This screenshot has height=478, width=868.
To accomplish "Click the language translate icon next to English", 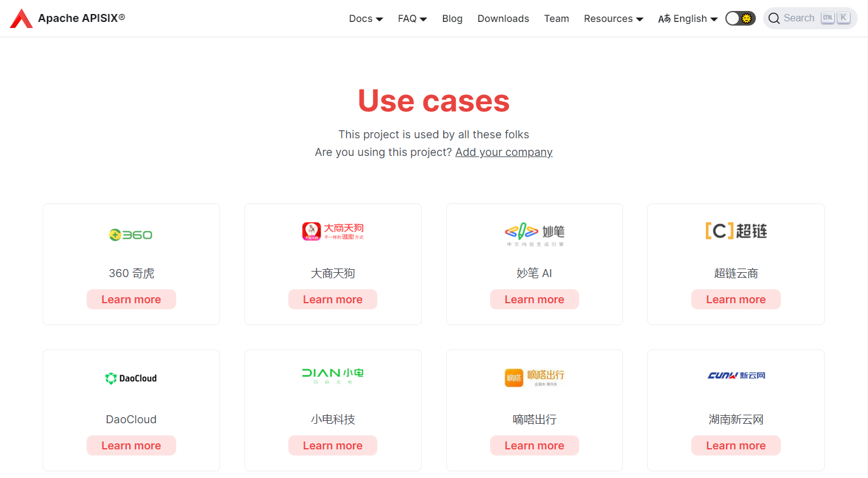I will click(664, 19).
